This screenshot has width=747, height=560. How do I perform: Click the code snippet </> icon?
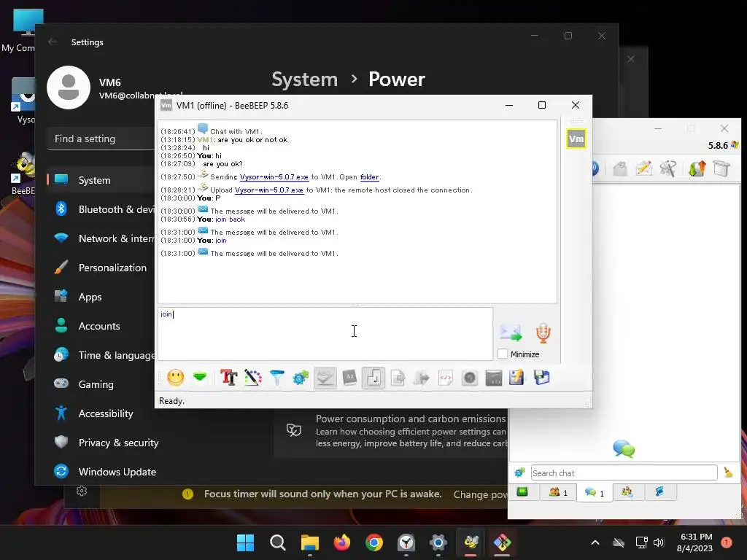pyautogui.click(x=446, y=378)
